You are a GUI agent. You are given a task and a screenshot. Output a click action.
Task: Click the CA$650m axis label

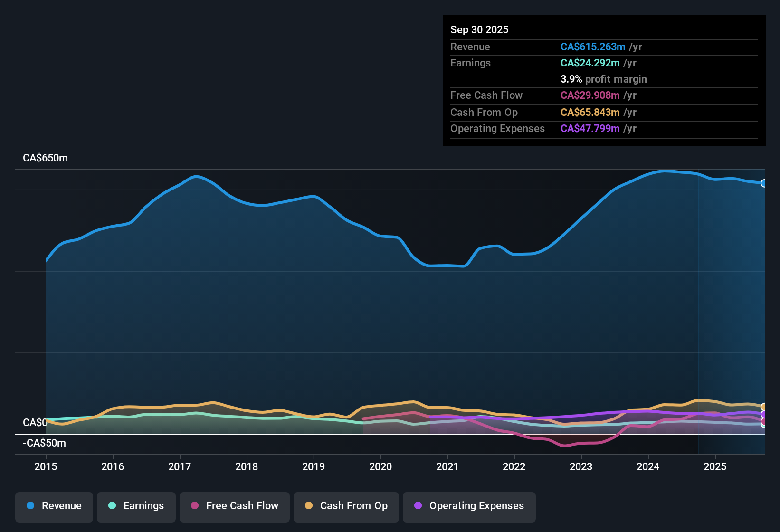coord(45,158)
